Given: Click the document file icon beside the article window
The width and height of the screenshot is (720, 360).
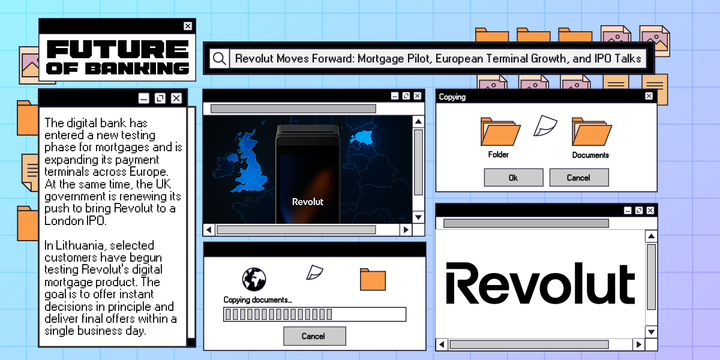Looking at the screenshot, I should tap(30, 173).
